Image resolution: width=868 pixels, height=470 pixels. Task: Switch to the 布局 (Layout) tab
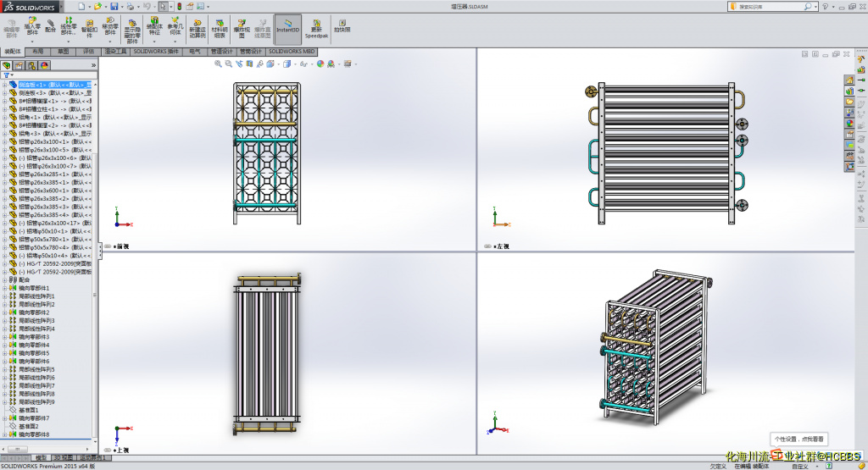tap(38, 51)
